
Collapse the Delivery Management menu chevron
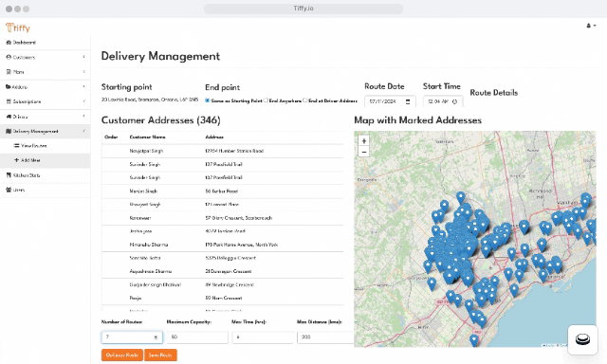point(83,131)
